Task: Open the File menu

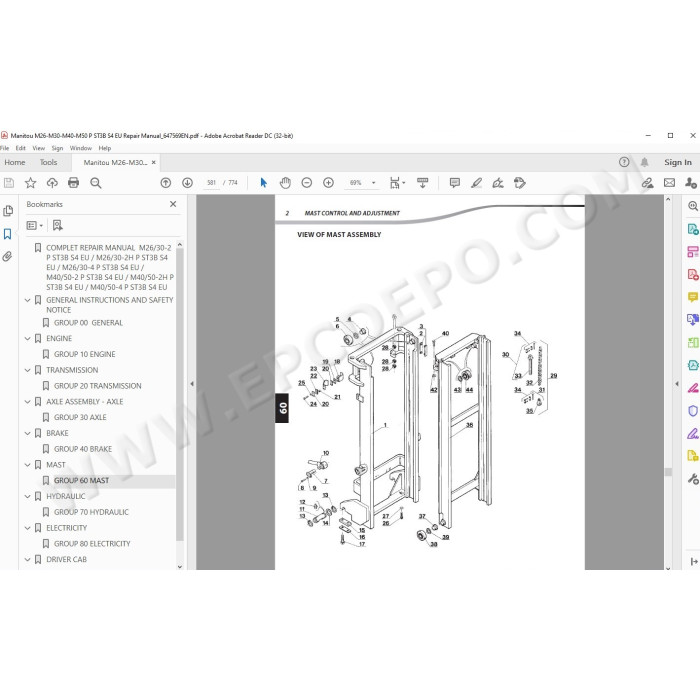Action: point(4,148)
